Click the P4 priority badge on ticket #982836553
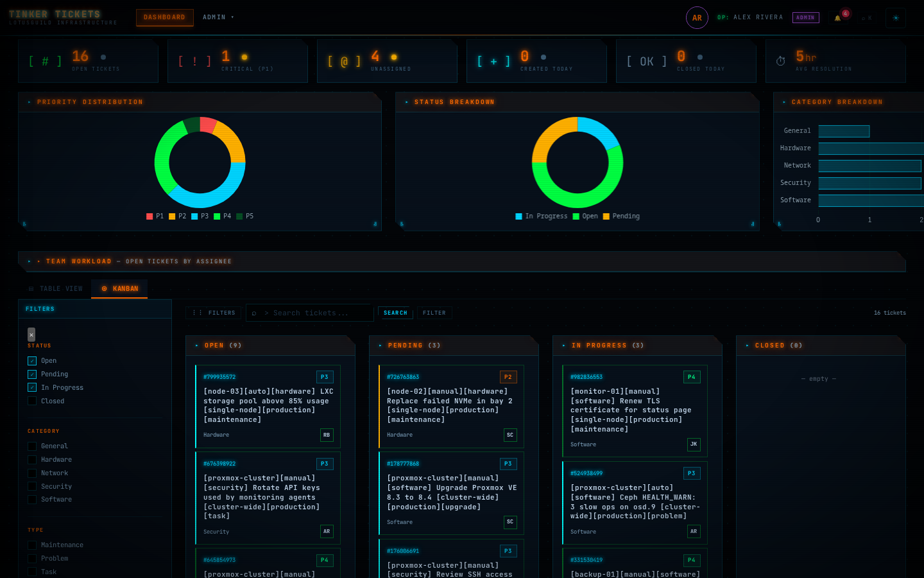The image size is (924, 578). coord(692,377)
